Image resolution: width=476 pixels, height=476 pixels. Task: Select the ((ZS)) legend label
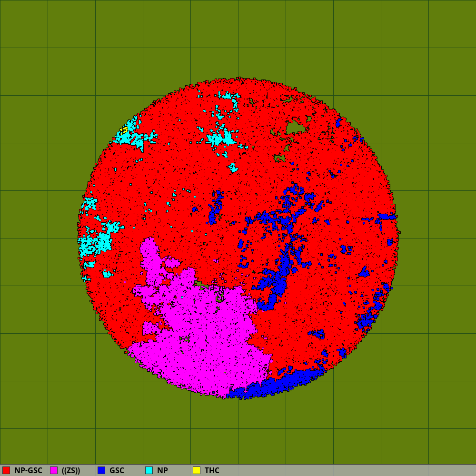(71, 470)
